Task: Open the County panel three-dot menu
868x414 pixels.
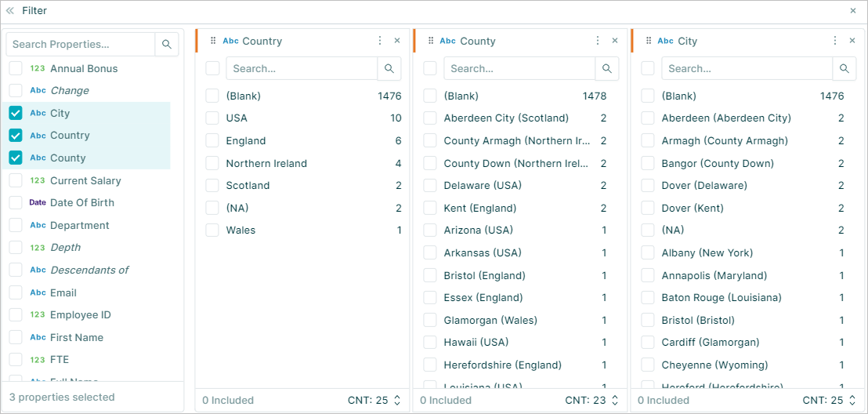Action: [x=597, y=41]
